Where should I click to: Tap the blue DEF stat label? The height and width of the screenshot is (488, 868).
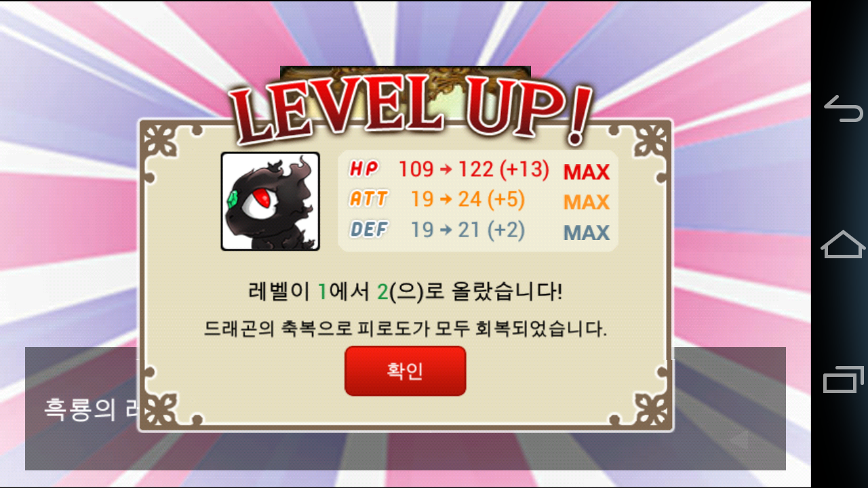(369, 229)
